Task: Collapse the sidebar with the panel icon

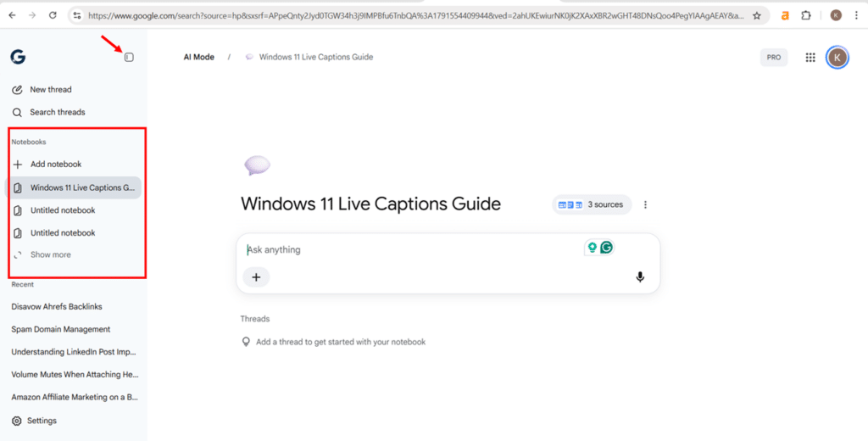Action: 129,57
